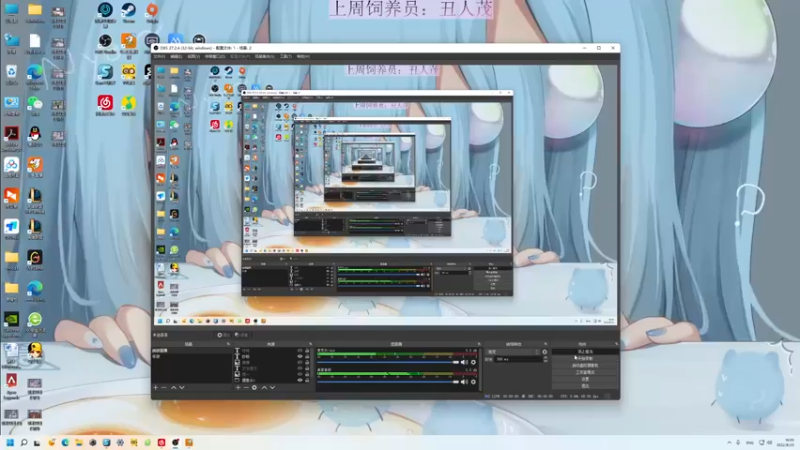Click the OBS icon on the taskbar

(176, 443)
